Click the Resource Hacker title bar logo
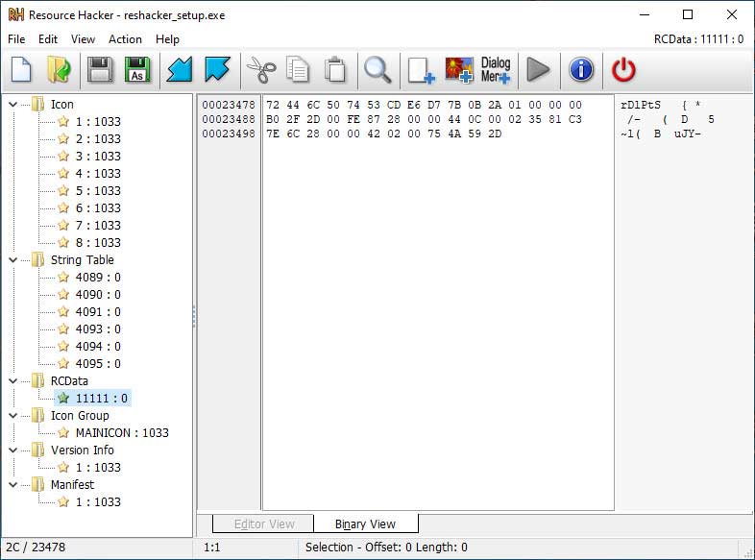This screenshot has height=560, width=755. [x=16, y=15]
